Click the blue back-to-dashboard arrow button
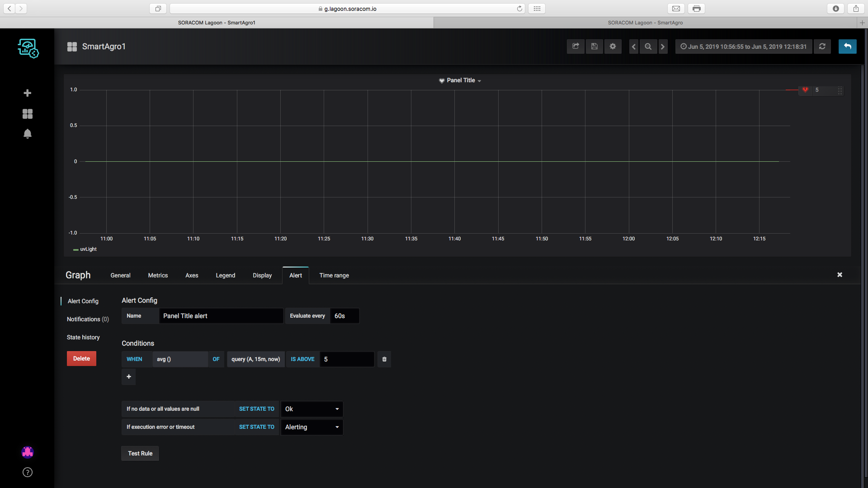 click(x=847, y=47)
